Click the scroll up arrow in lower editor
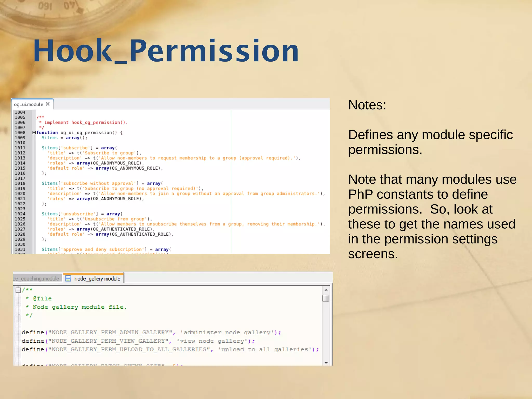 [326, 290]
